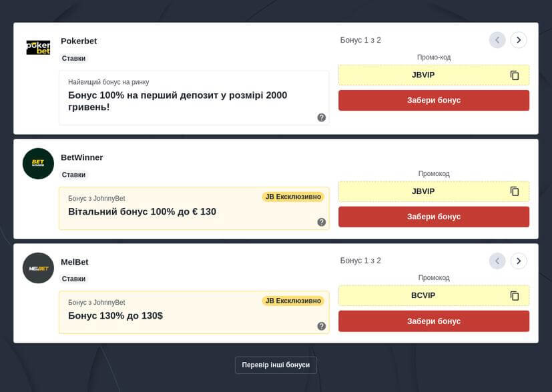The image size is (552, 392).
Task: Go to previous Pokerbet bonus
Action: click(497, 40)
